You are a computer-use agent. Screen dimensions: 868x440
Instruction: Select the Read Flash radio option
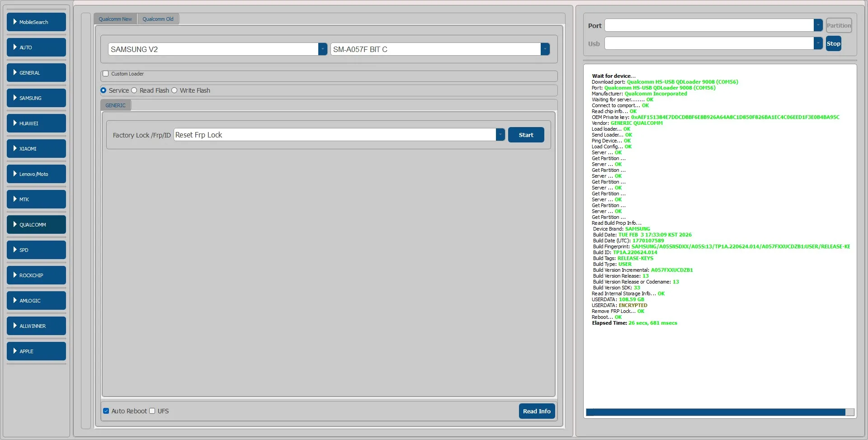pyautogui.click(x=134, y=90)
